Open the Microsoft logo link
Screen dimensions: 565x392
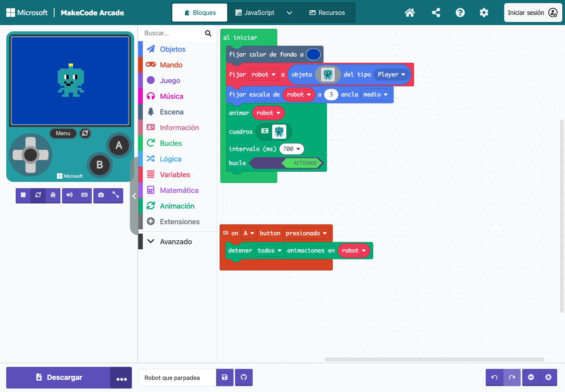tap(27, 13)
